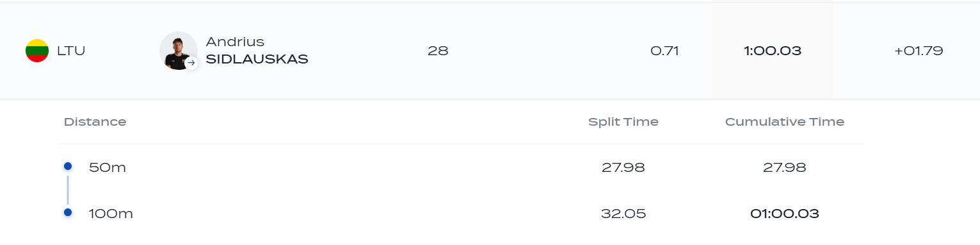Viewport: 980px width, 245px height.
Task: Select the 100m distance row label
Action: (111, 214)
